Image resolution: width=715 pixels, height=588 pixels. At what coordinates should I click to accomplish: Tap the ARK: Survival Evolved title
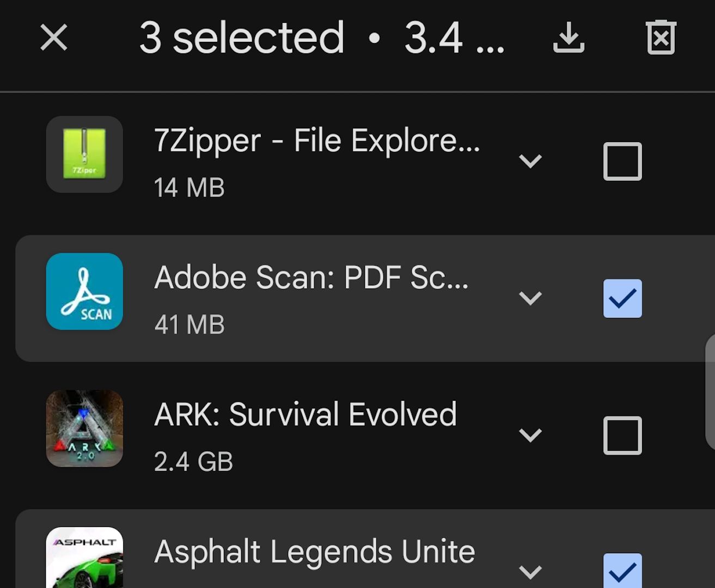305,415
